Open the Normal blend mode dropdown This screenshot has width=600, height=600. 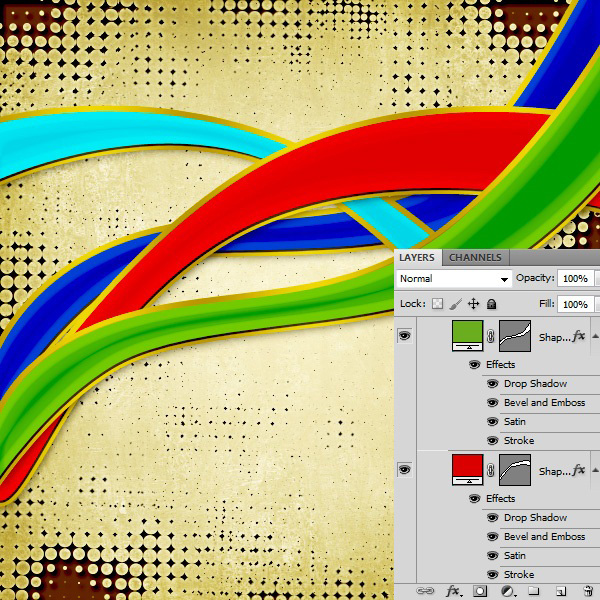454,279
